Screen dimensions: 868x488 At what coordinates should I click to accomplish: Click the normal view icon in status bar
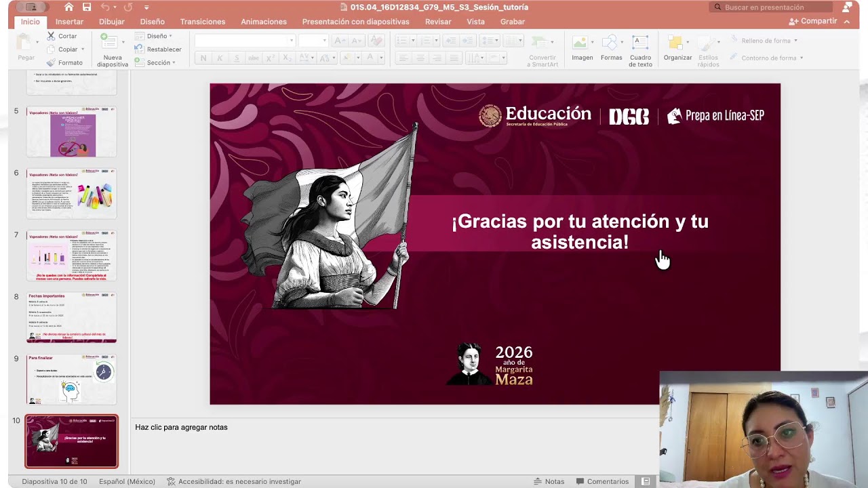646,481
